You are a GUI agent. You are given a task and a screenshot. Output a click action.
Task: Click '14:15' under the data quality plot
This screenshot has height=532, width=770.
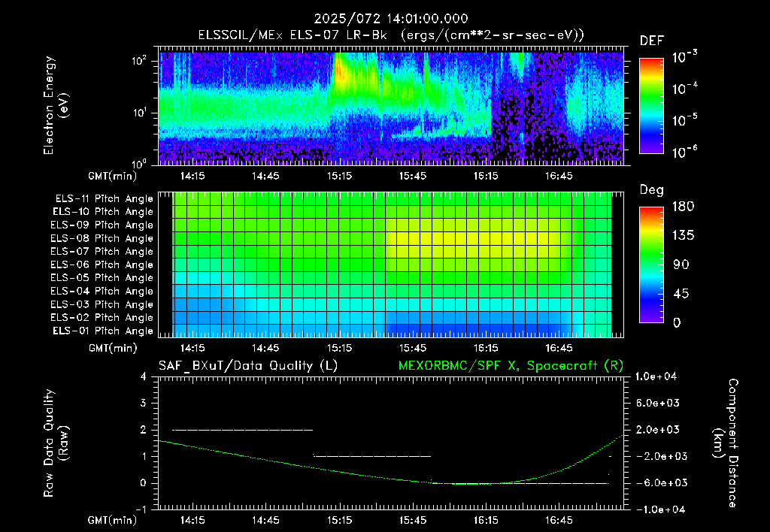(192, 520)
